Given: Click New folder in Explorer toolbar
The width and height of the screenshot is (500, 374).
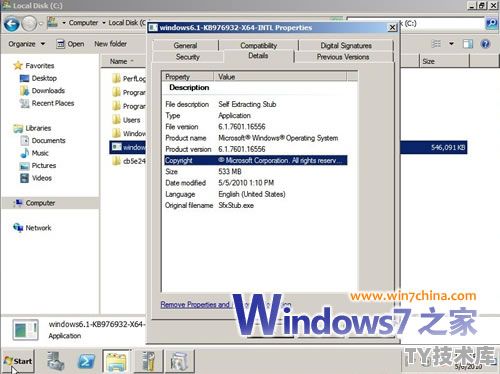Looking at the screenshot, I should (x=110, y=44).
